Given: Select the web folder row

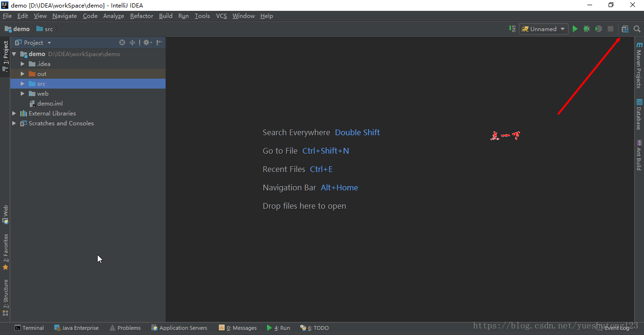Looking at the screenshot, I should pyautogui.click(x=88, y=94).
